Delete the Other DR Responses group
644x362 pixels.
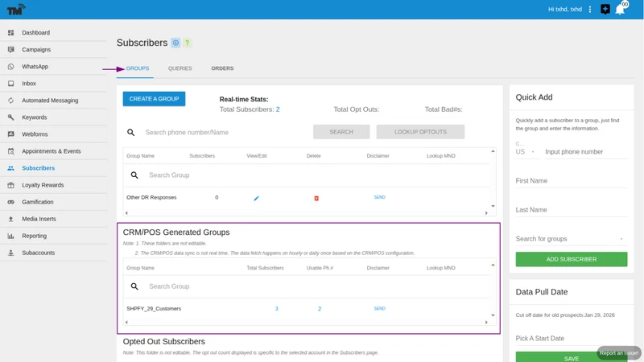coord(316,198)
